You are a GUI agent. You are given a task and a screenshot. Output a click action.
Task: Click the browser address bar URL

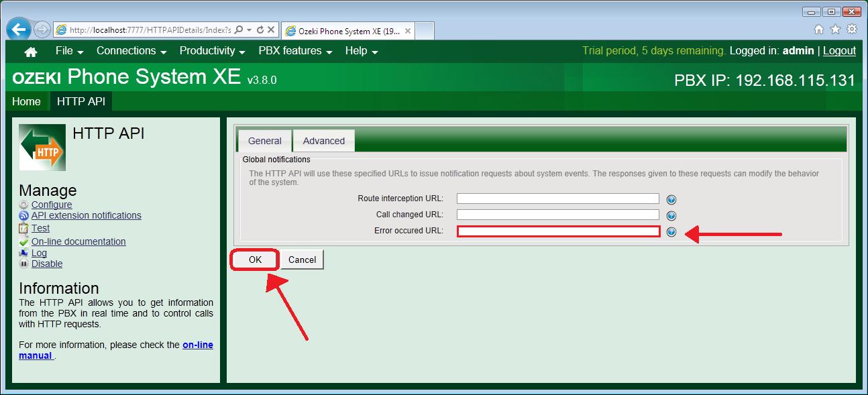pyautogui.click(x=150, y=30)
